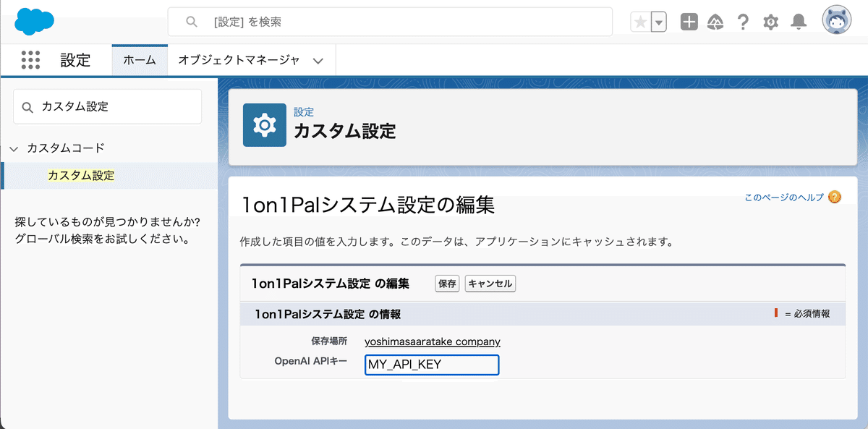Select the オブジェクトマネージャ tab
868x429 pixels.
click(239, 60)
